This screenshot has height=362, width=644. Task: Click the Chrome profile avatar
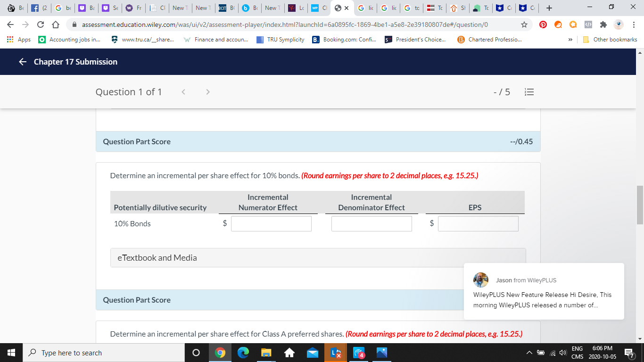618,24
